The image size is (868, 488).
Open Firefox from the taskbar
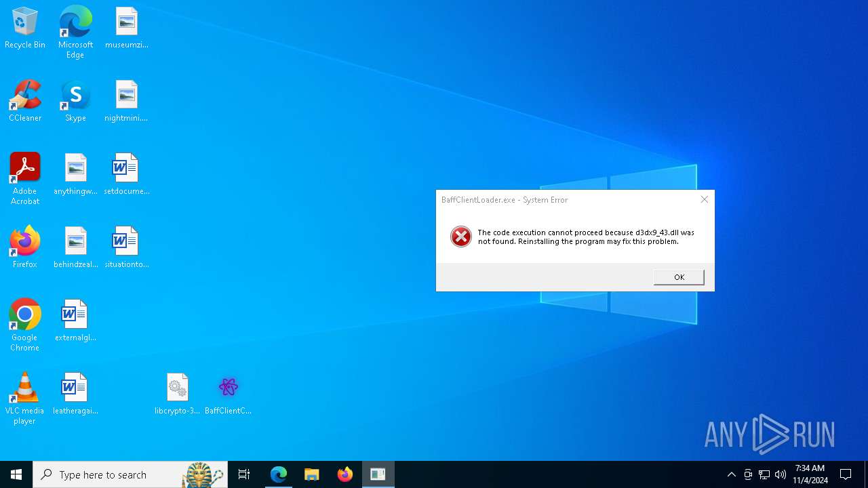pyautogui.click(x=345, y=474)
